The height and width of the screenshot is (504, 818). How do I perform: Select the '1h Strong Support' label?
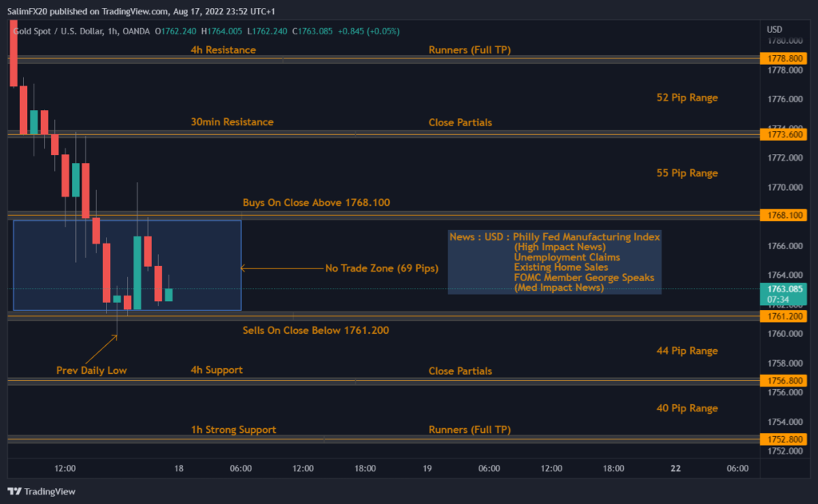pyautogui.click(x=233, y=430)
